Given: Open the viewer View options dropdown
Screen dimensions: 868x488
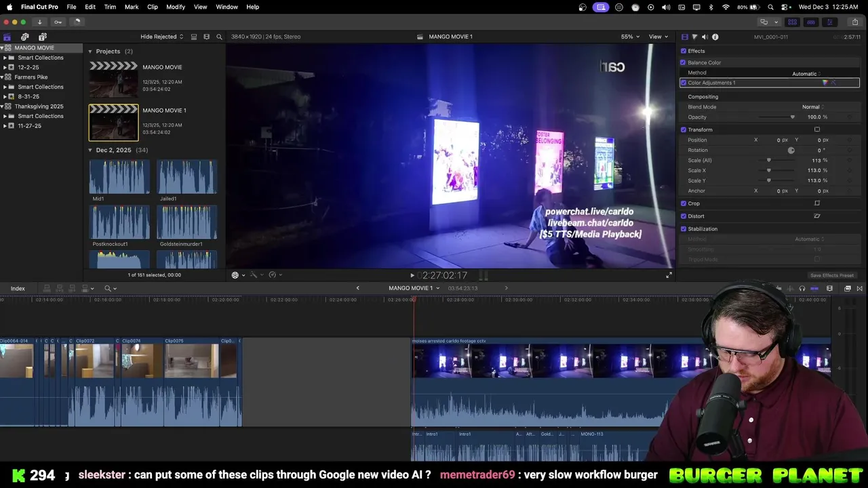Looking at the screenshot, I should coord(658,37).
